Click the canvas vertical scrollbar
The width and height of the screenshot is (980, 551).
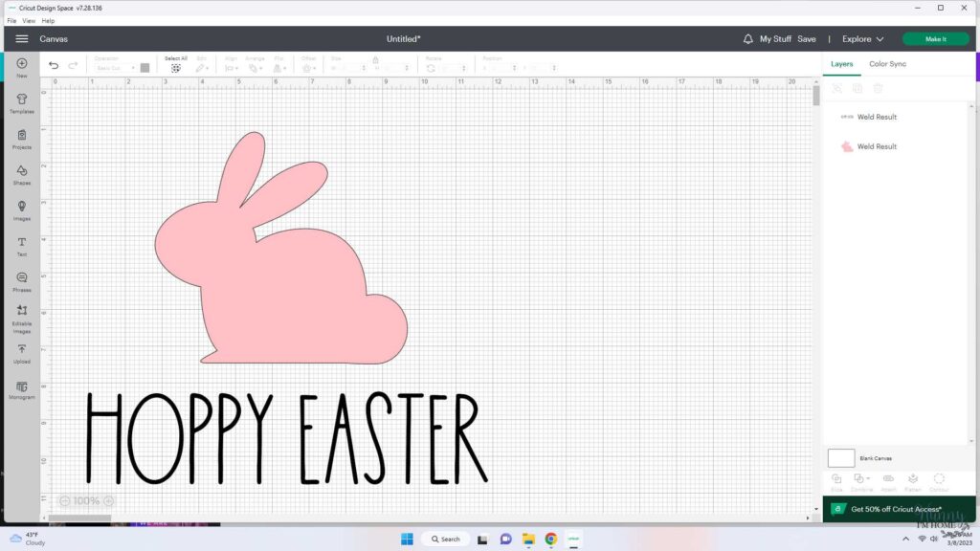815,97
